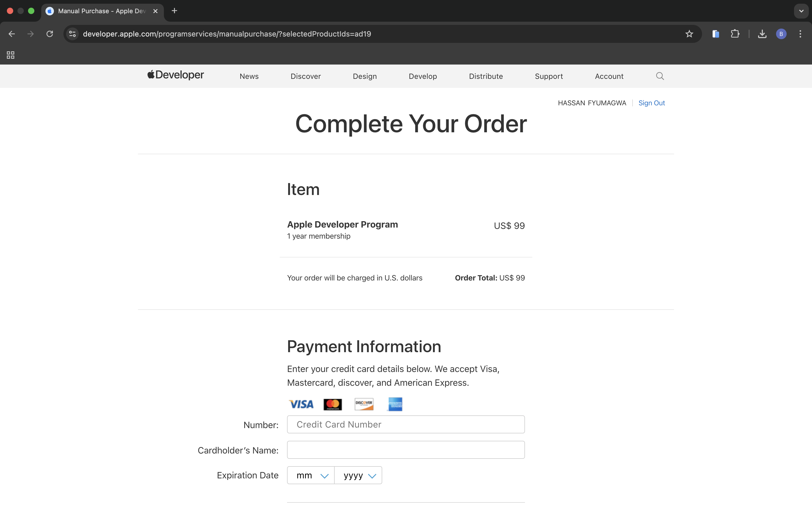
Task: Click the browser address bar URL
Action: click(227, 34)
